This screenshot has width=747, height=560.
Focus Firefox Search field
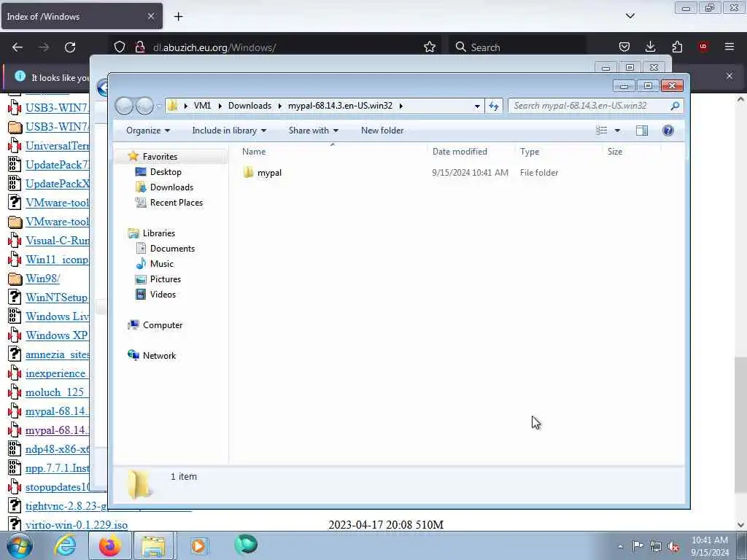coord(517,47)
